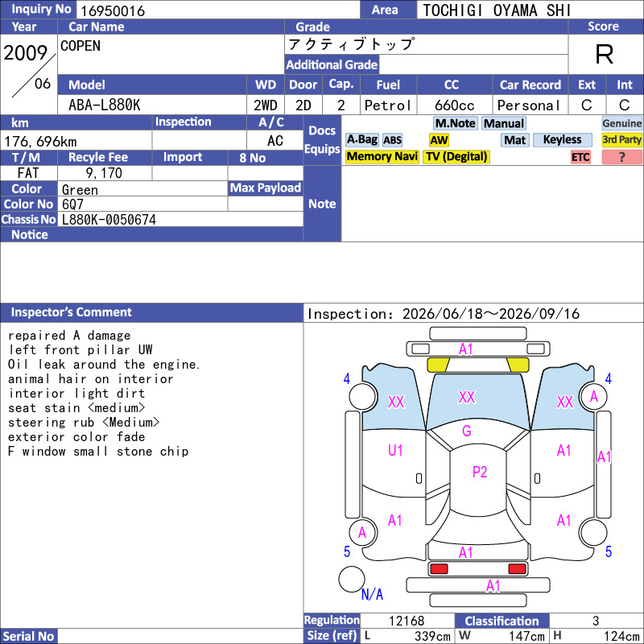Viewport: 644px width, 644px height.
Task: Click the A.Bag equipment badge
Action: click(x=361, y=139)
